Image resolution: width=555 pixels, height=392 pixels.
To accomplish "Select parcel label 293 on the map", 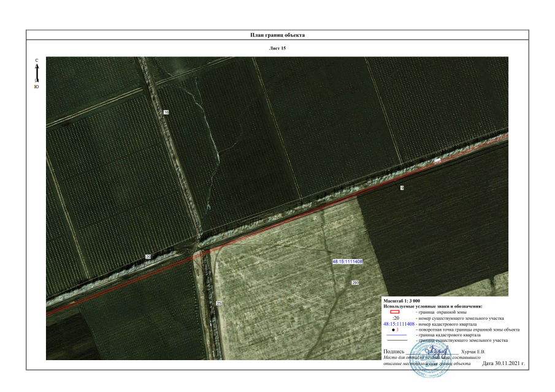I will click(355, 282).
